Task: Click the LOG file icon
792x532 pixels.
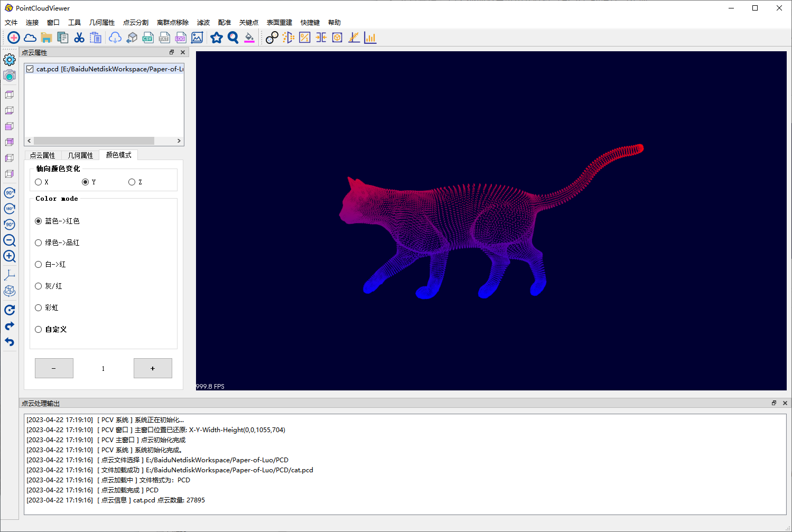Action: 181,38
